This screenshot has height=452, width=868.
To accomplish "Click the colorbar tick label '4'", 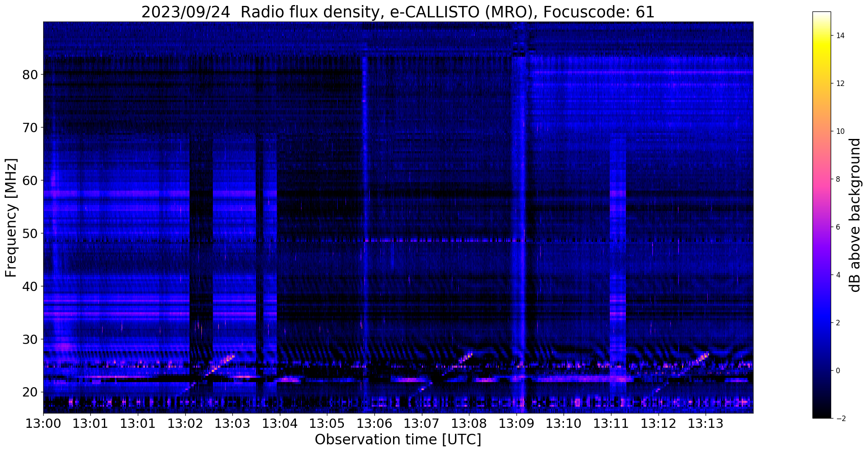I will [837, 275].
